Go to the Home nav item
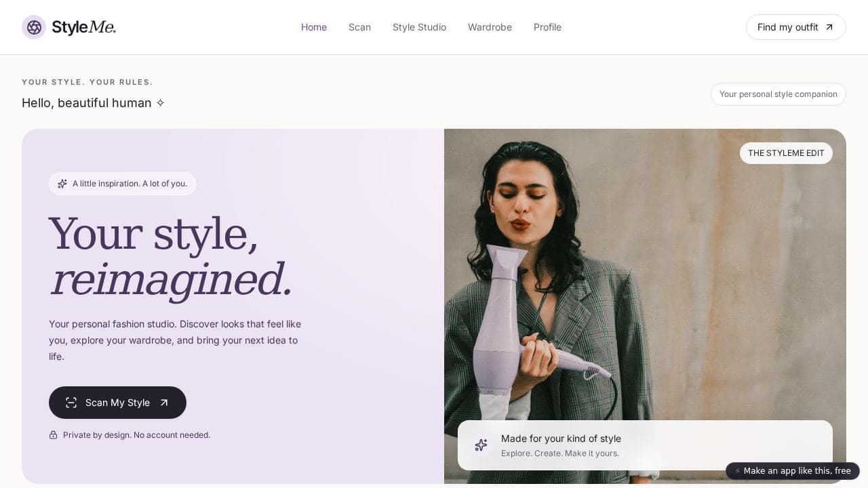868x488 pixels. coord(314,27)
